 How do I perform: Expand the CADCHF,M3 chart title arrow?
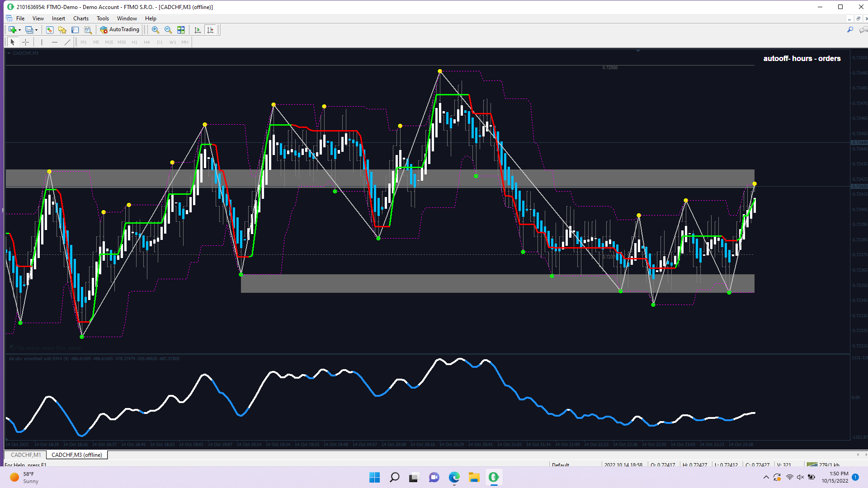9,53
